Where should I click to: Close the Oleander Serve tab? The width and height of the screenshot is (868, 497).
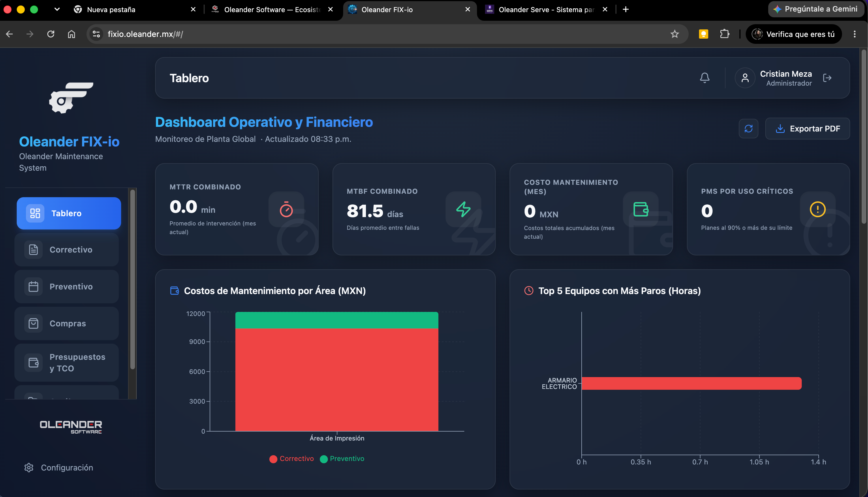pyautogui.click(x=605, y=9)
